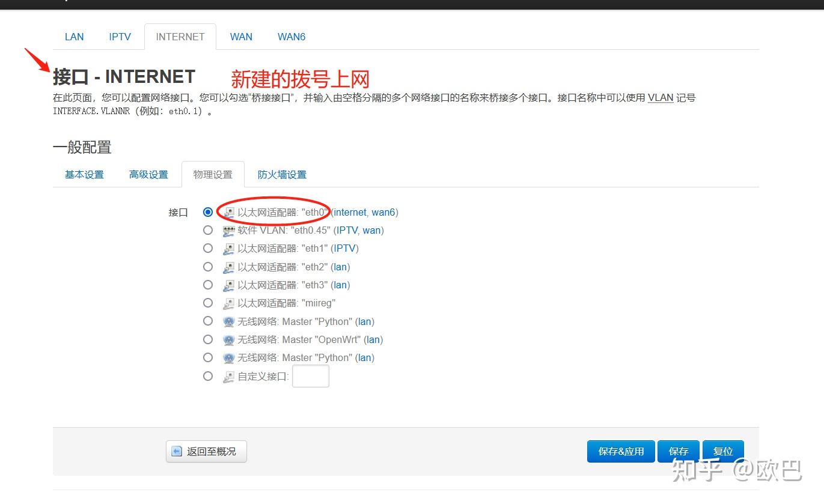824x504 pixels.
Task: Select the 自定义接口 radio button
Action: pos(207,376)
